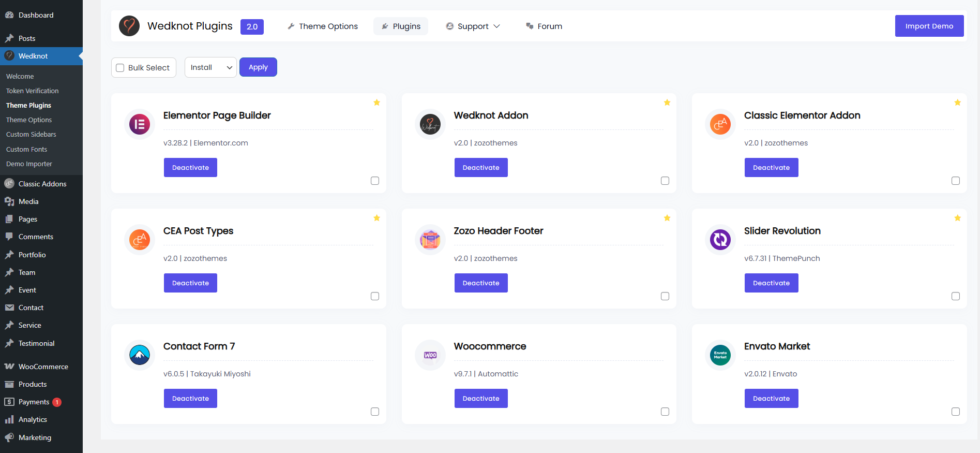This screenshot has height=453, width=980.
Task: Click the Woocommerce plugin logo icon
Action: point(430,355)
